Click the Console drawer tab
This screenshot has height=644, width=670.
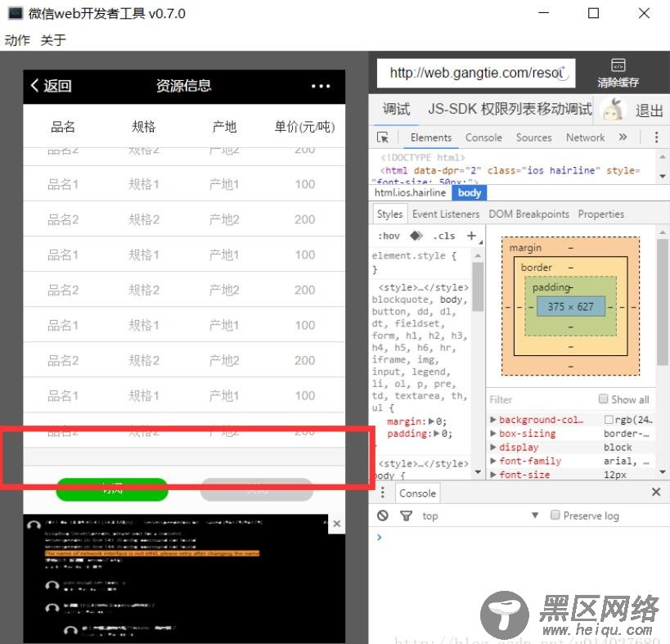point(417,493)
